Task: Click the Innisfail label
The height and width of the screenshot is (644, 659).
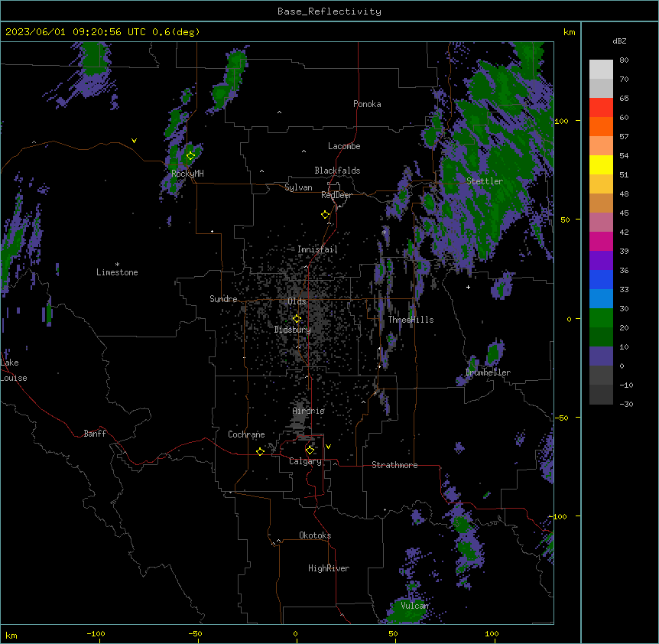Action: (x=317, y=249)
